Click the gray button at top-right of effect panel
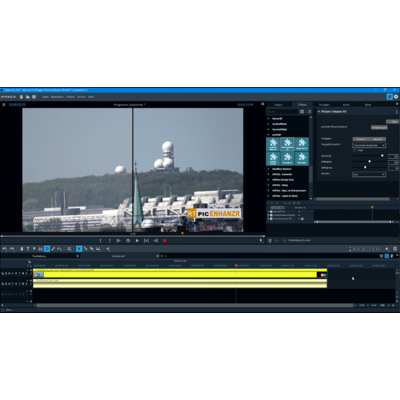400x400 pixels. pos(392,122)
